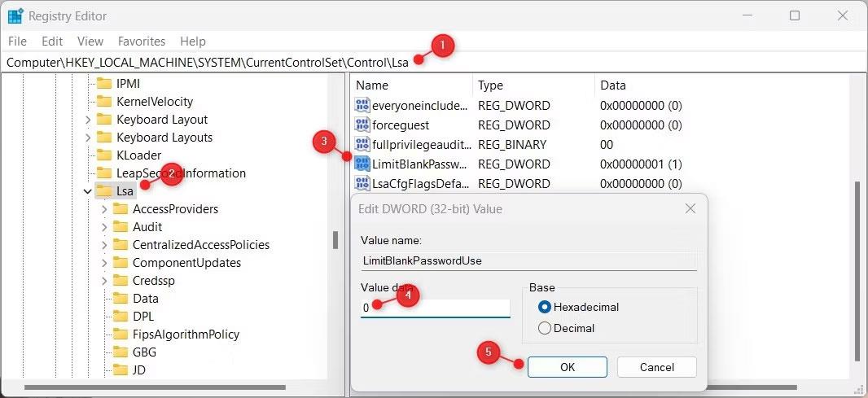The height and width of the screenshot is (398, 868).
Task: Collapse the Lsa key in the tree
Action: click(87, 191)
